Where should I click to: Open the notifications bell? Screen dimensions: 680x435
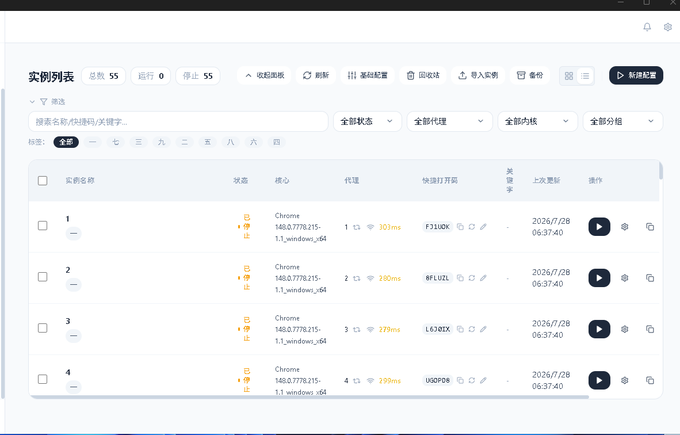[x=647, y=27]
